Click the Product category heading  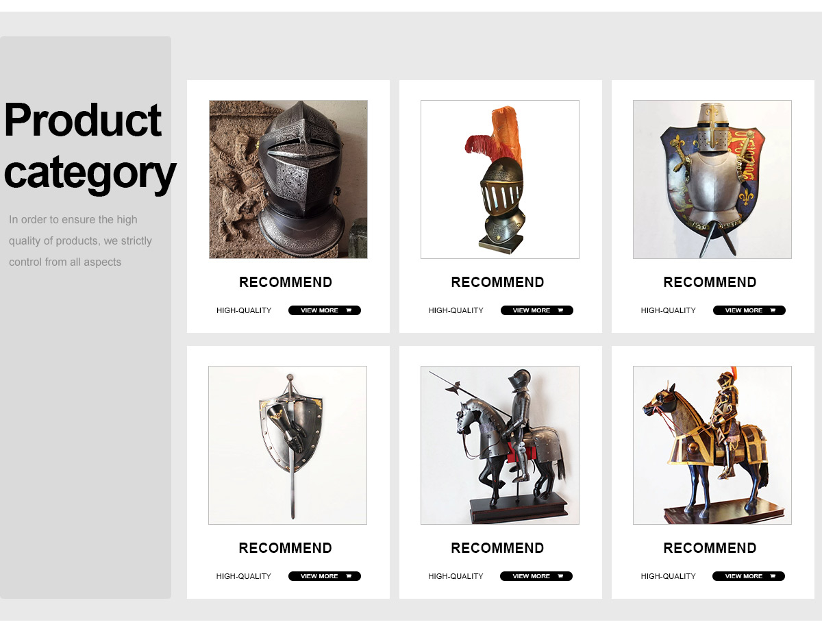coord(89,146)
